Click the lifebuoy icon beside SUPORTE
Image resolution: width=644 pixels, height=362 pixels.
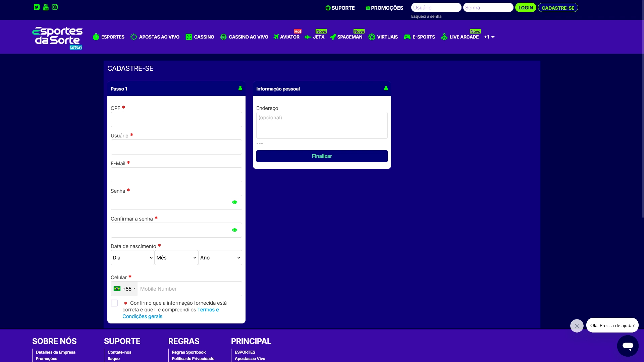click(x=328, y=8)
